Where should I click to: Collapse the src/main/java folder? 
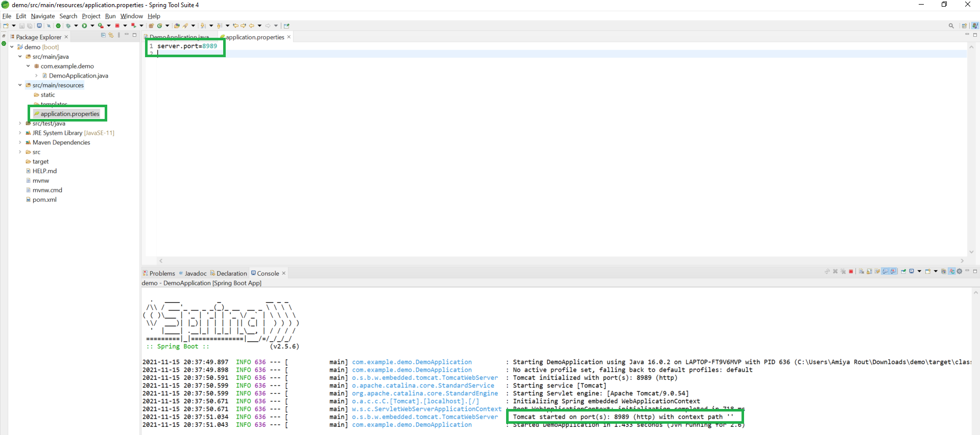point(20,57)
